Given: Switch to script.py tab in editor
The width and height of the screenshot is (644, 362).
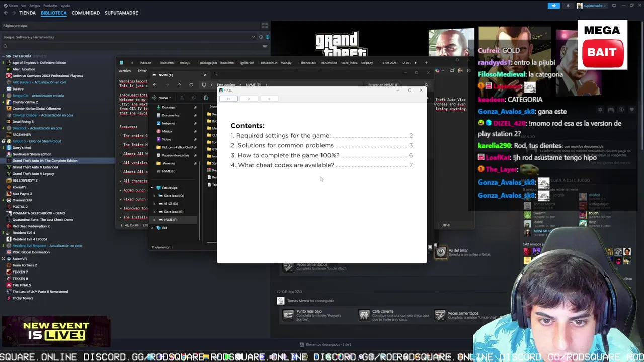Looking at the screenshot, I should (367, 63).
